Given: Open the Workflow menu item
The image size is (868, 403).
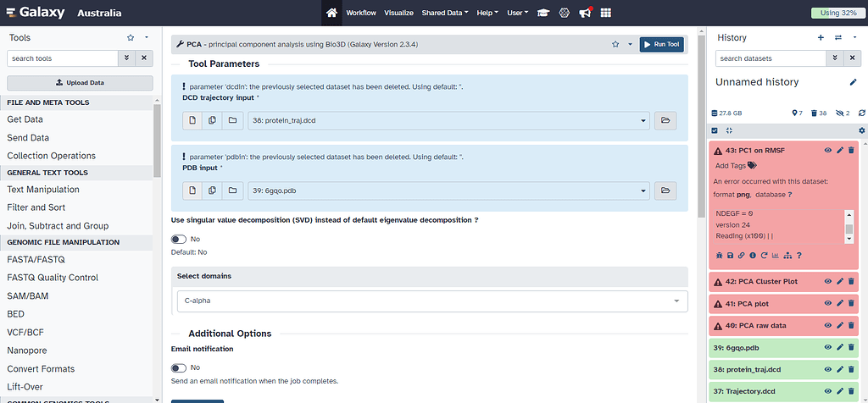Looking at the screenshot, I should click(361, 13).
